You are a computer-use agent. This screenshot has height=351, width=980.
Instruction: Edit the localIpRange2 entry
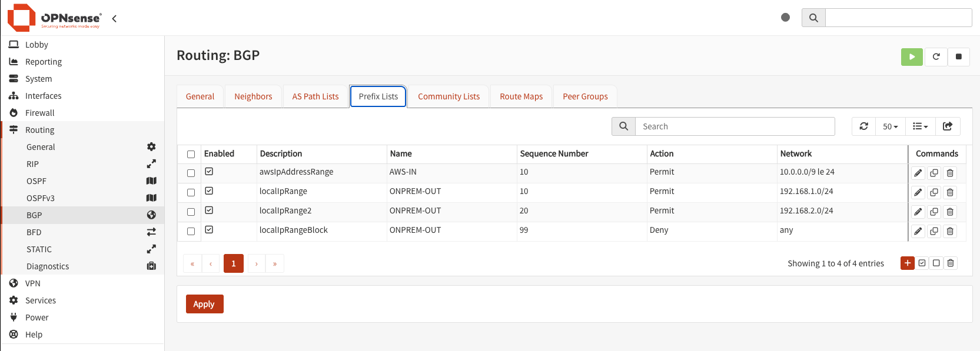[x=918, y=212]
